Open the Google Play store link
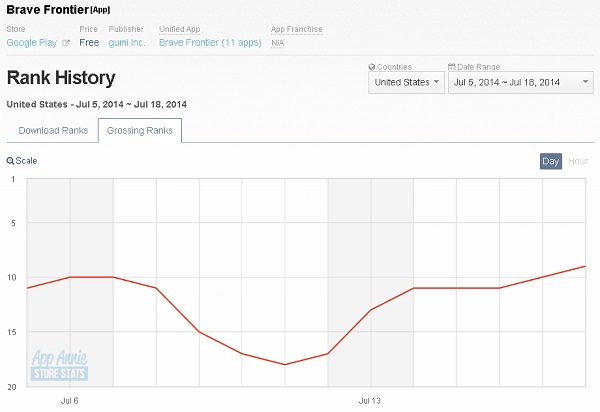The height and width of the screenshot is (412, 600). click(x=32, y=42)
